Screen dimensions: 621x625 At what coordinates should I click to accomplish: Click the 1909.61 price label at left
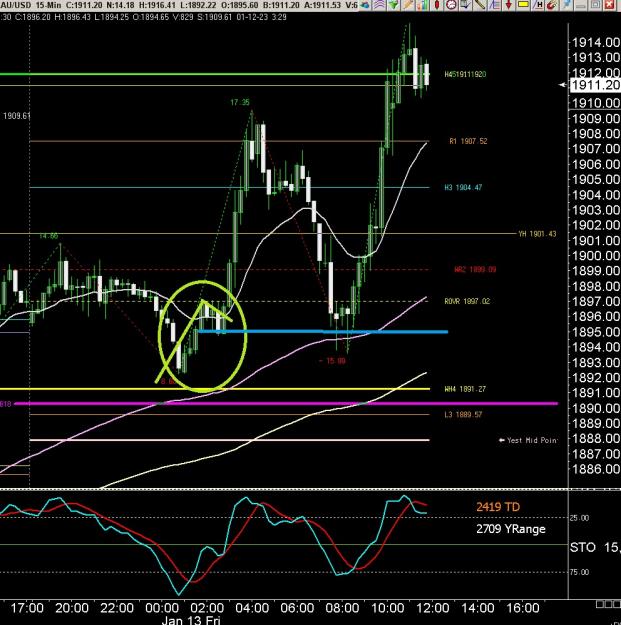point(17,116)
